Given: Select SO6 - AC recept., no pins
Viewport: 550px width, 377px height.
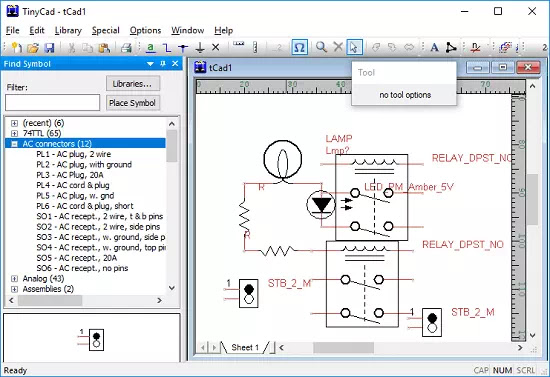Looking at the screenshot, I should pyautogui.click(x=82, y=268).
